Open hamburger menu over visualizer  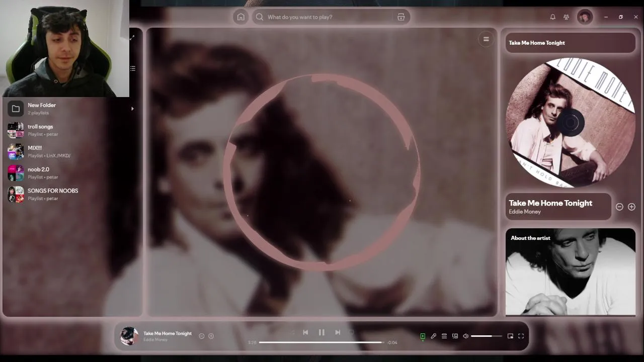486,39
